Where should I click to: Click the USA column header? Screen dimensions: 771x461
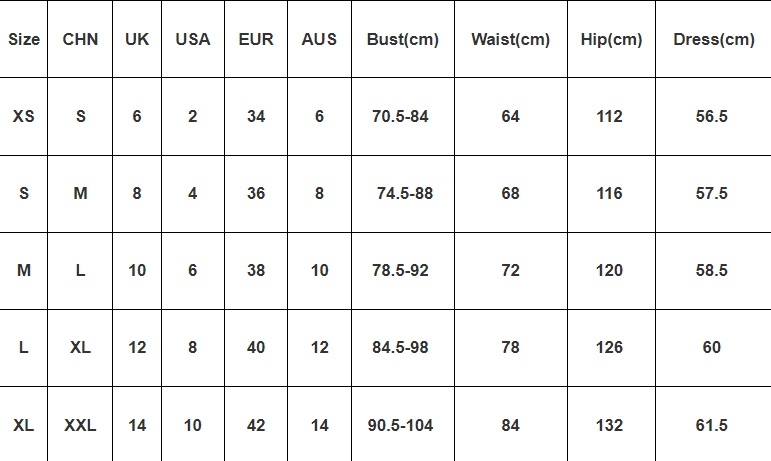(193, 40)
